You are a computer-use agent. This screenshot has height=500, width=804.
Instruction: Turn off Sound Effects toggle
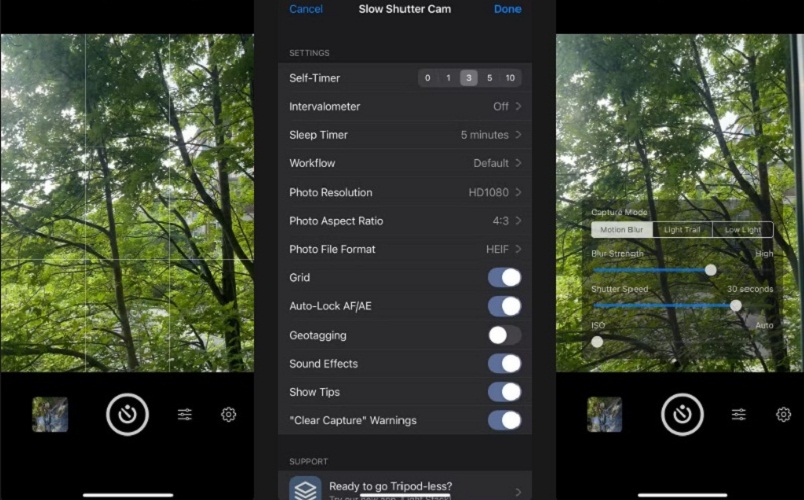point(504,364)
